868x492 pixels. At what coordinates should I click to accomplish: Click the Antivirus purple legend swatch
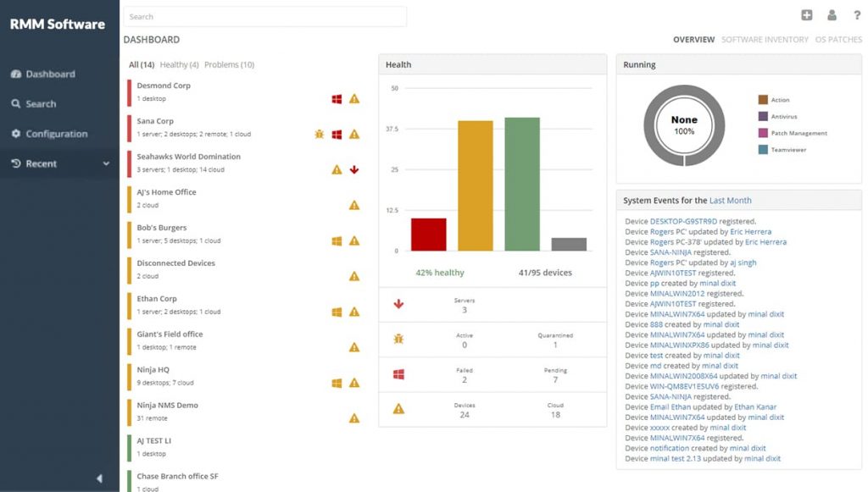[x=763, y=116]
